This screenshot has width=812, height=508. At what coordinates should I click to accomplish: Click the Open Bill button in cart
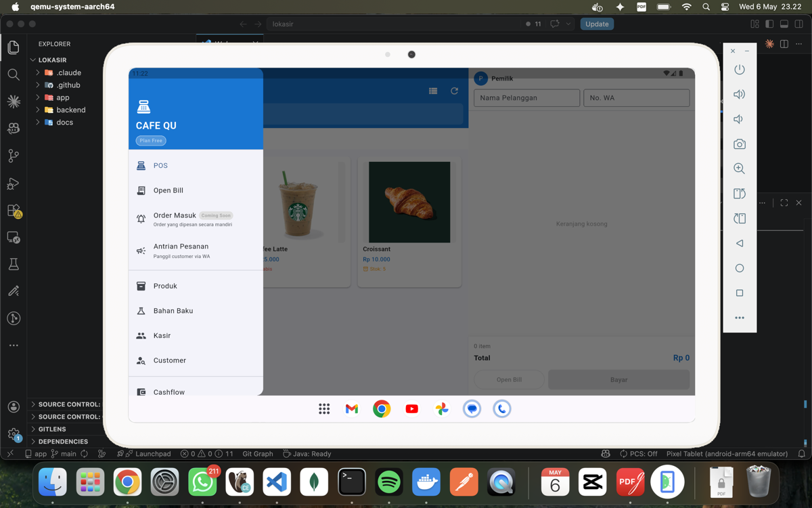(x=509, y=379)
